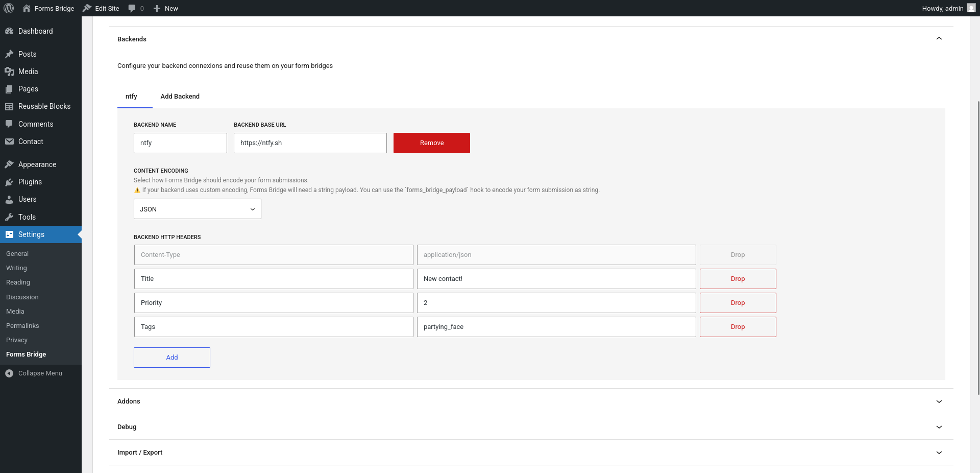This screenshot has height=473, width=980.
Task: Open the Add Backend tab
Action: pos(180,97)
